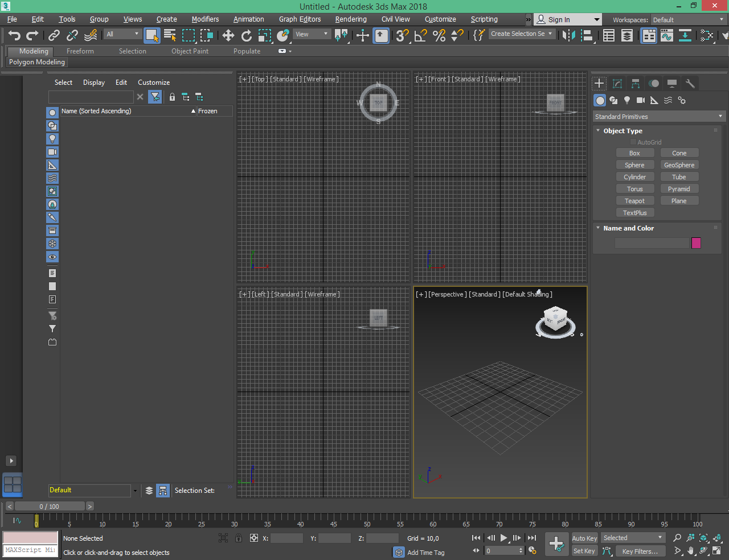Open the Modifiers menu

205,19
